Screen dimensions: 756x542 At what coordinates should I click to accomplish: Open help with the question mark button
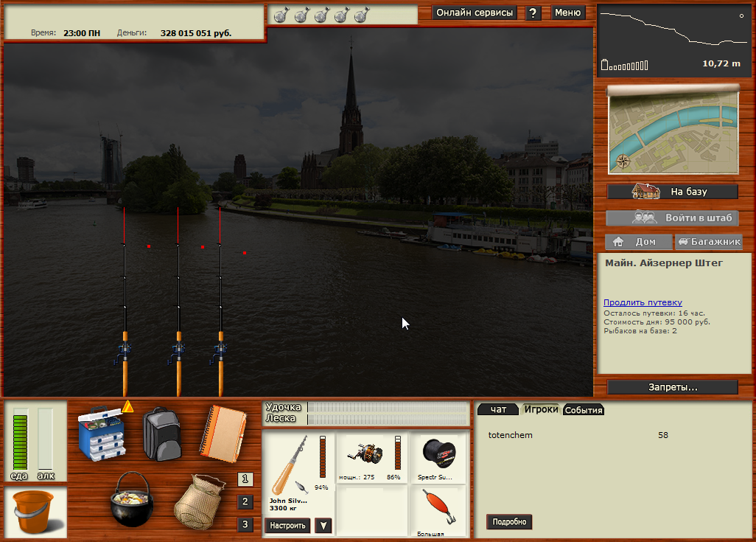click(x=533, y=13)
